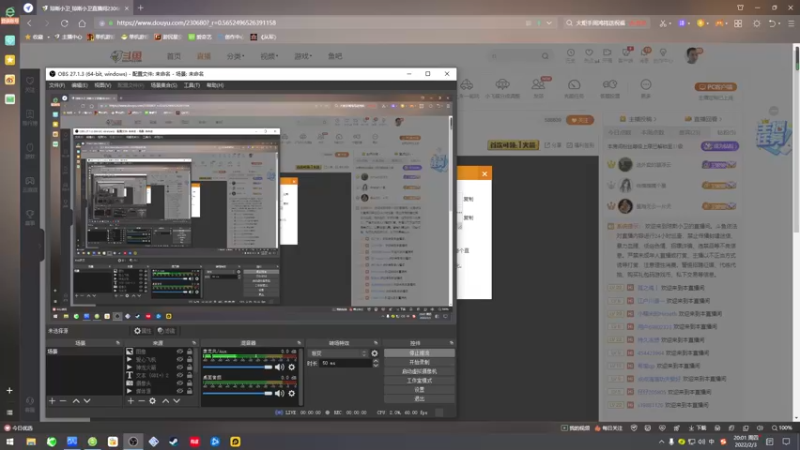Viewport: 800px width, 450px height.
Task: Reload the browser page
Action: click(64, 23)
